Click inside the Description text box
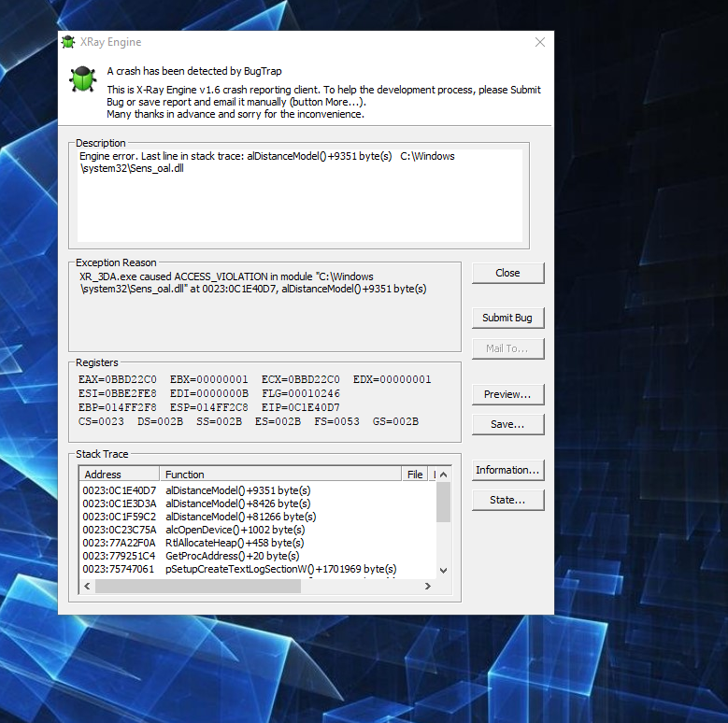Viewport: 728px width, 723px height. click(x=299, y=195)
